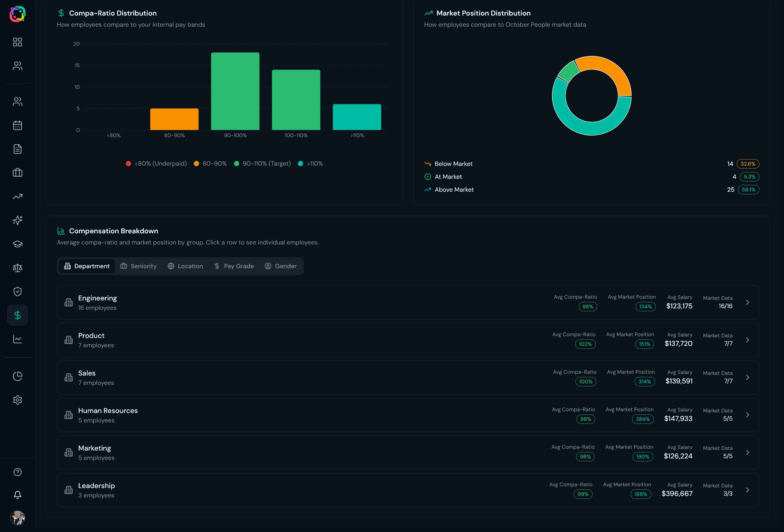Viewport: 784px width, 532px height.
Task: Open the dashboard grid icon in sidebar
Action: [18, 42]
